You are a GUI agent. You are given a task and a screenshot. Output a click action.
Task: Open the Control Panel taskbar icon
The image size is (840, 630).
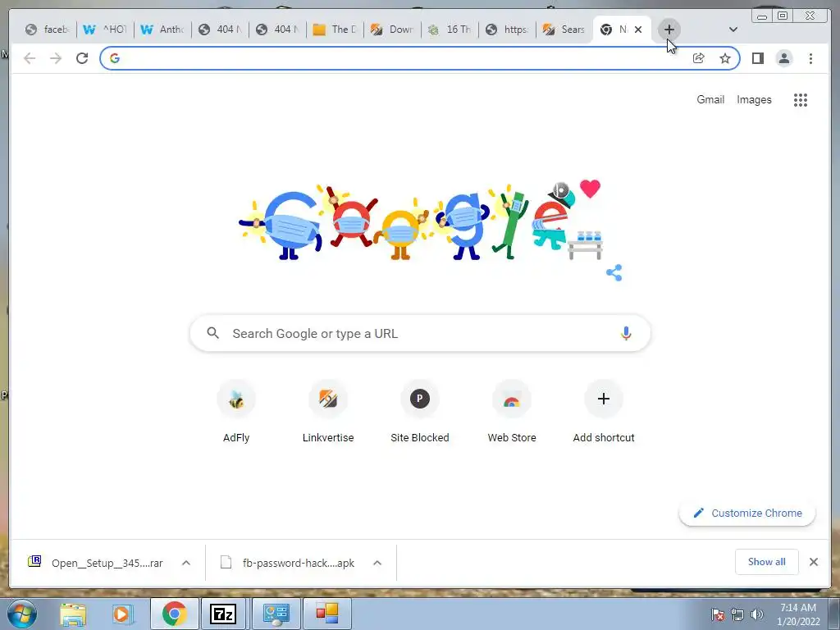pyautogui.click(x=276, y=614)
